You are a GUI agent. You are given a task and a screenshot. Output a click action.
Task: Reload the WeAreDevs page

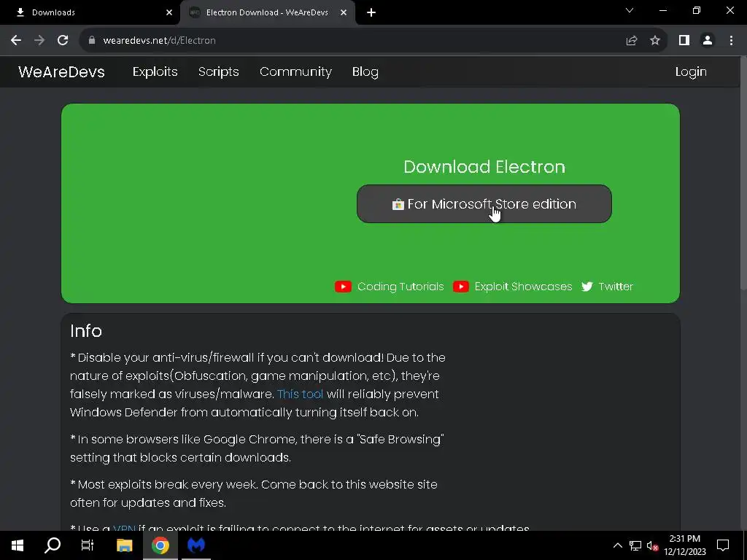pyautogui.click(x=63, y=41)
